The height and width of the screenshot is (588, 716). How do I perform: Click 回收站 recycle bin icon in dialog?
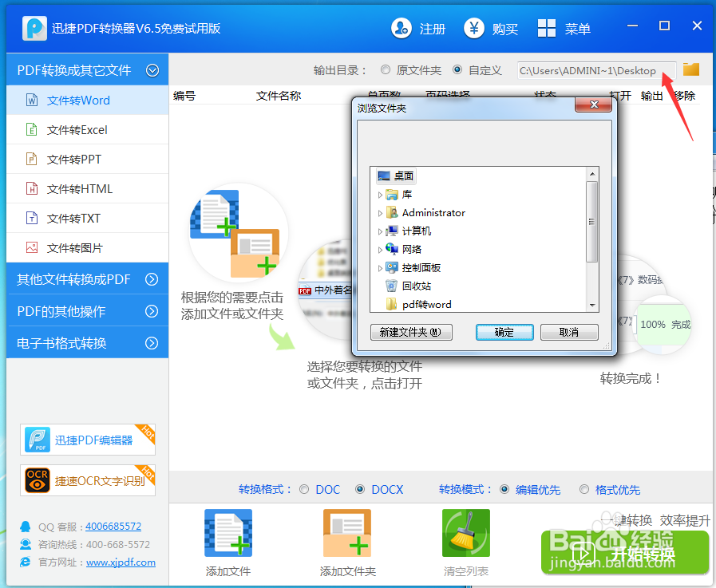(392, 286)
